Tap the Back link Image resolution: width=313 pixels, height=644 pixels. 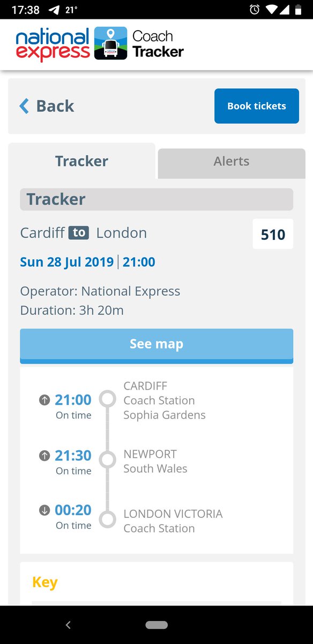pos(47,106)
